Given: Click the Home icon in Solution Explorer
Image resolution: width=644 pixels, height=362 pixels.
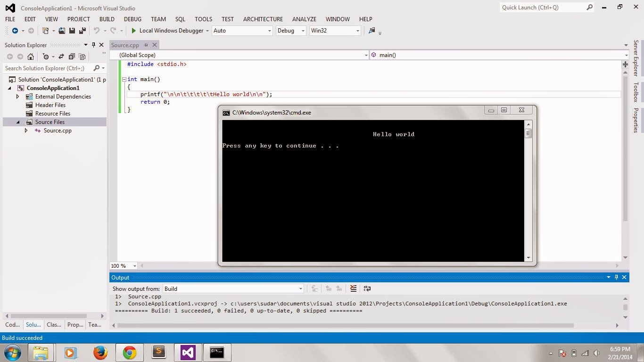Looking at the screenshot, I should [31, 57].
